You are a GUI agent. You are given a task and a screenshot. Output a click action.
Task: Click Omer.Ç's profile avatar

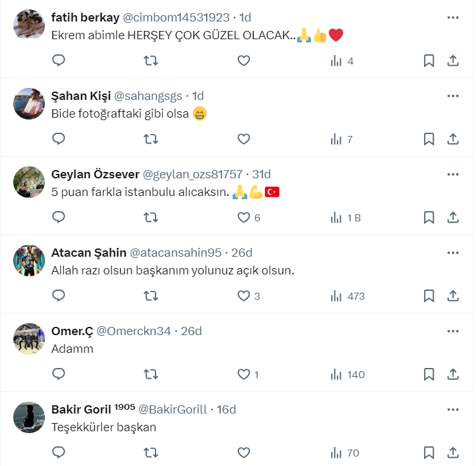29,338
